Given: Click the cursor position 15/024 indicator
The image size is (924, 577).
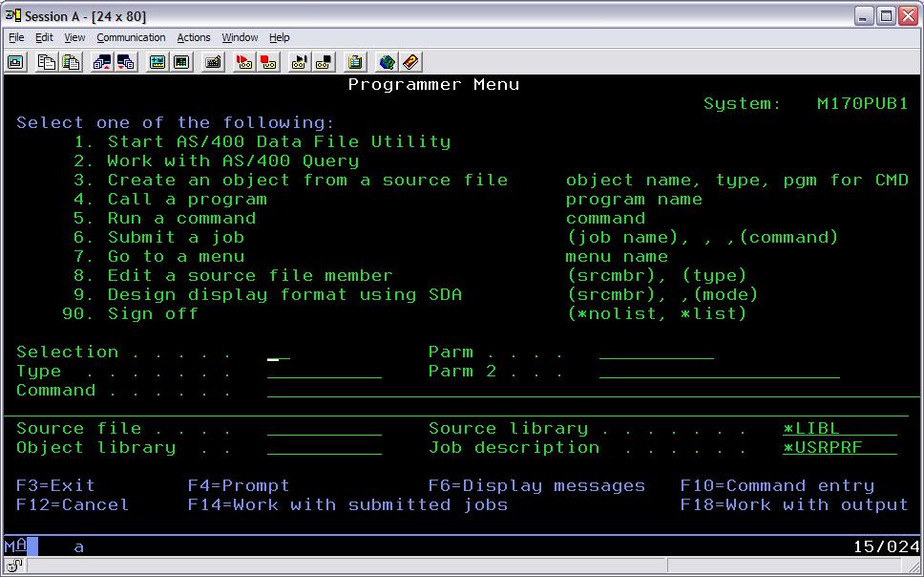Looking at the screenshot, I should (886, 547).
